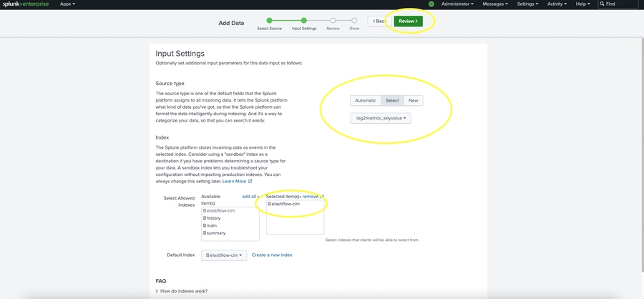644x299 pixels.
Task: Open the Settings menu
Action: pyautogui.click(x=527, y=4)
